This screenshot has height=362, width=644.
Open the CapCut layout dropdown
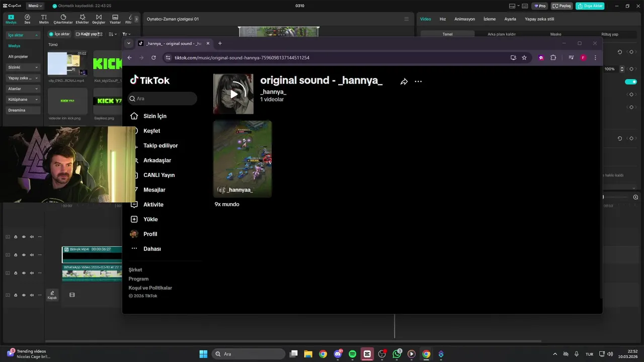[514, 6]
